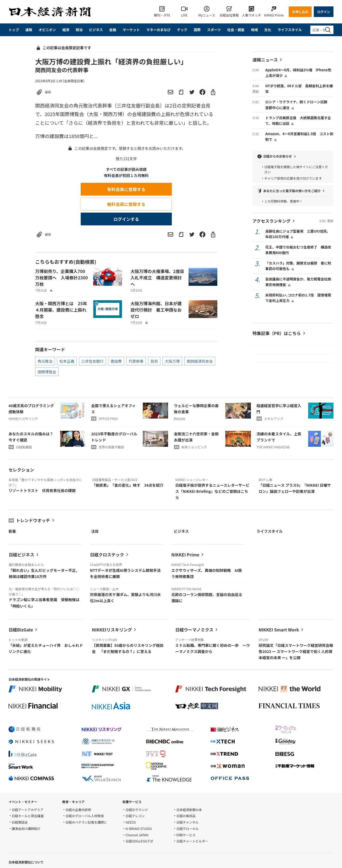
Task: Click the bottom upload share icon
Action: 213,234
